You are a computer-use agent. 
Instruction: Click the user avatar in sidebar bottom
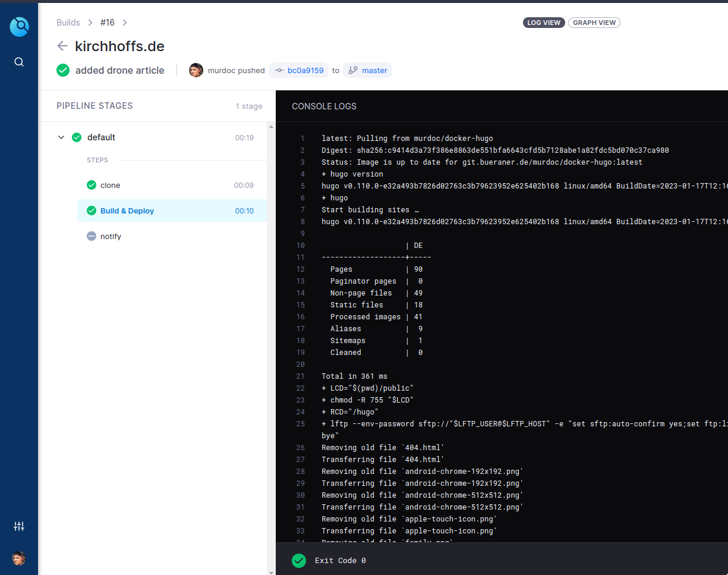click(19, 558)
